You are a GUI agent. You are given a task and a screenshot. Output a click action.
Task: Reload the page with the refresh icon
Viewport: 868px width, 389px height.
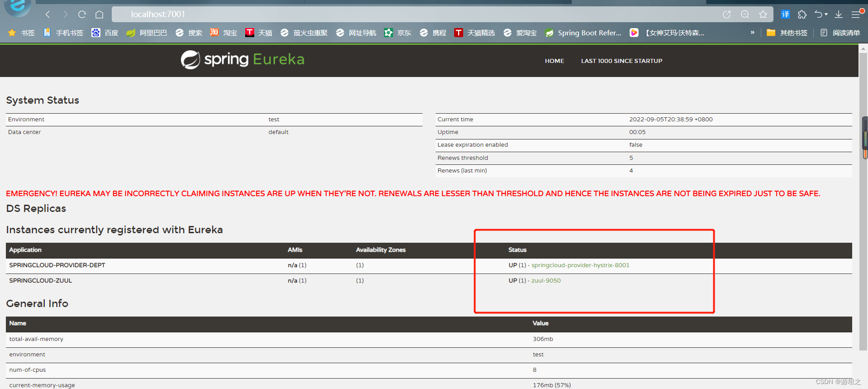click(x=82, y=14)
